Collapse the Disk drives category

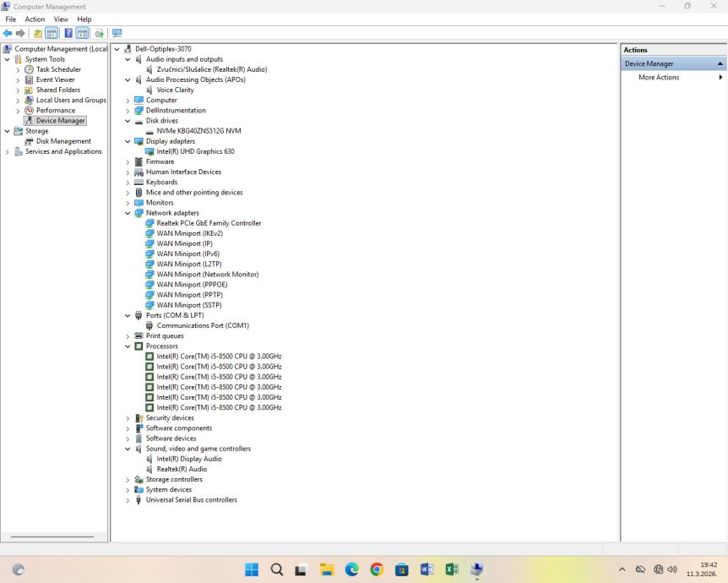pos(128,121)
